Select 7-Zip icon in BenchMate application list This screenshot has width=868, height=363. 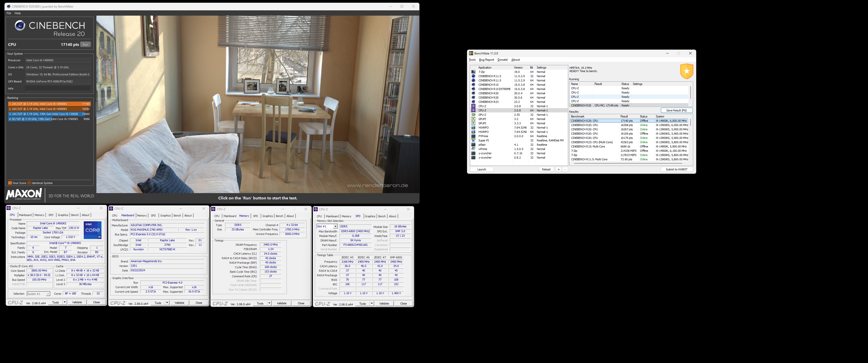(x=473, y=72)
